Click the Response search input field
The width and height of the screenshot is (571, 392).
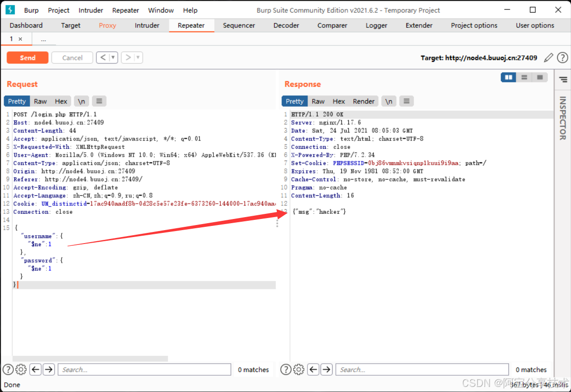point(422,369)
